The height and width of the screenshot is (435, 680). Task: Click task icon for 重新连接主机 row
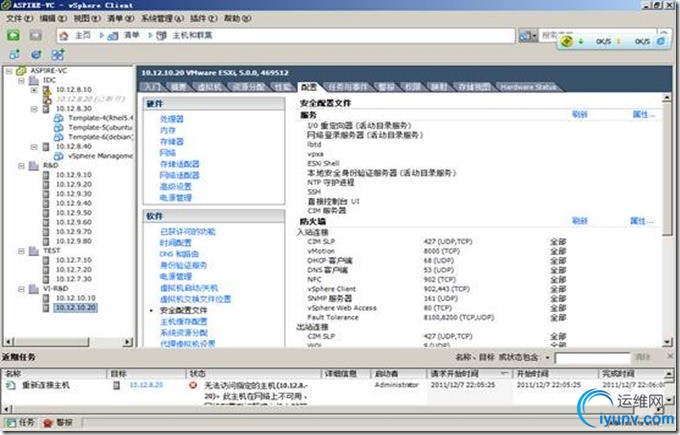click(11, 385)
